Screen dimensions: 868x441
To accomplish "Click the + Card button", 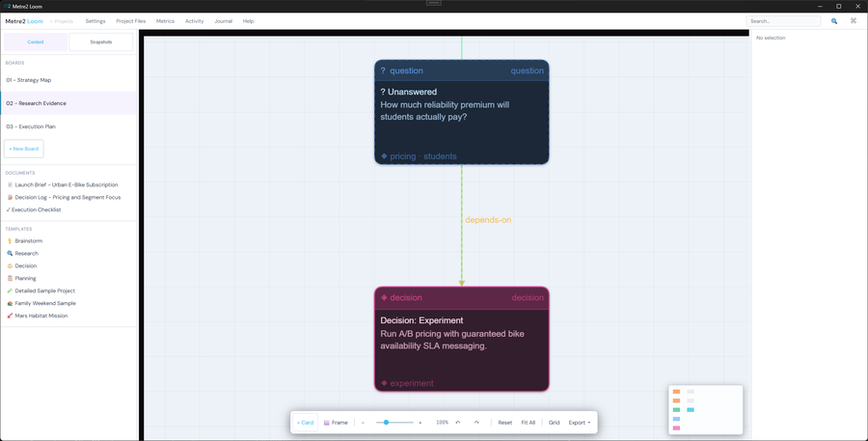I will coord(305,423).
